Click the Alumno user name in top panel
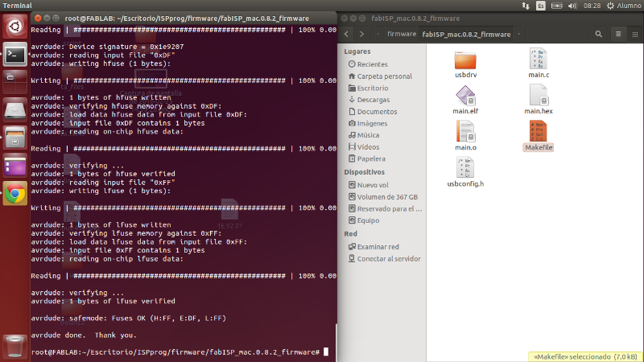Screen dimensions: 644x362 [x=629, y=6]
